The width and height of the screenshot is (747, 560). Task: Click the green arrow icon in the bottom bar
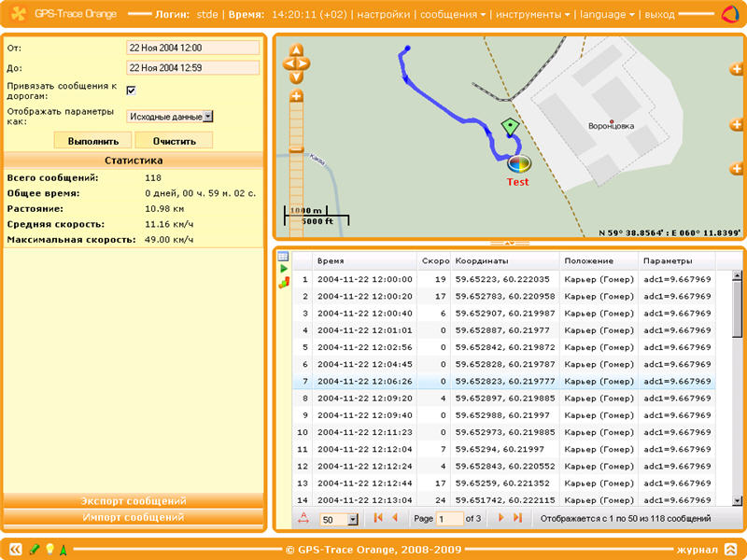[x=63, y=550]
